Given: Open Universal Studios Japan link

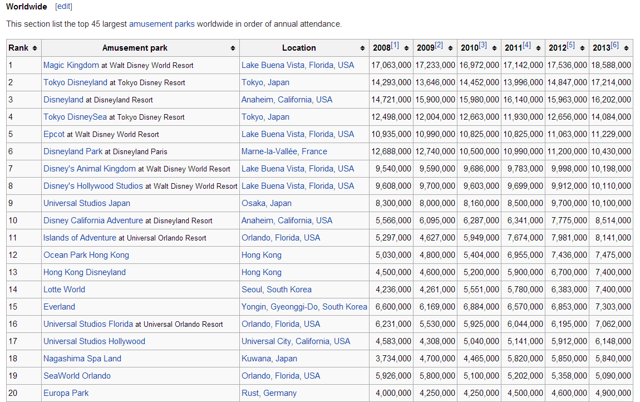Looking at the screenshot, I should tap(87, 203).
